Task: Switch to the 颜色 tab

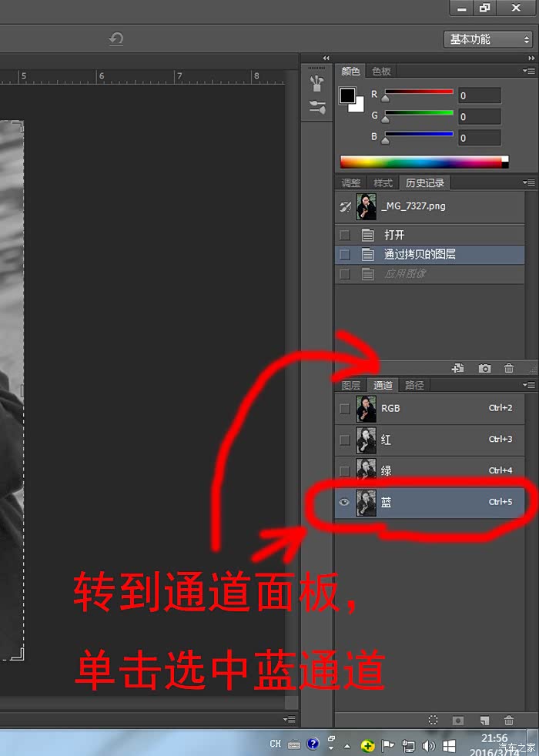Action: coord(350,72)
